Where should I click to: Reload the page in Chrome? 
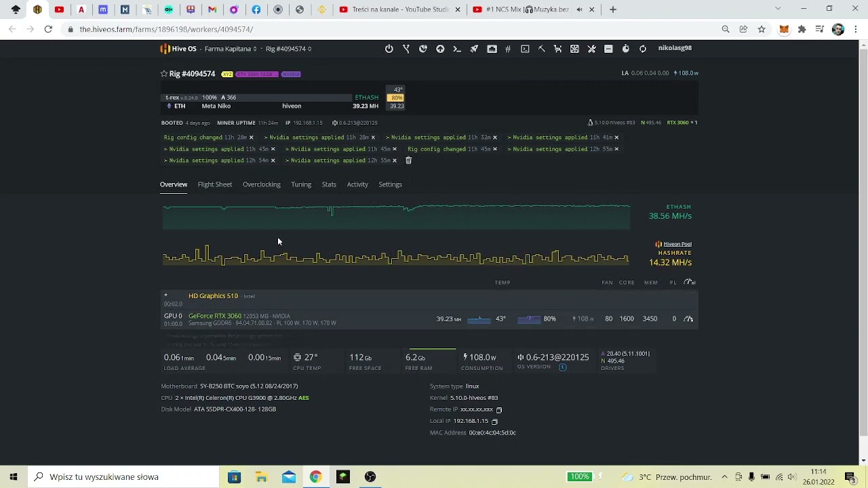[48, 29]
